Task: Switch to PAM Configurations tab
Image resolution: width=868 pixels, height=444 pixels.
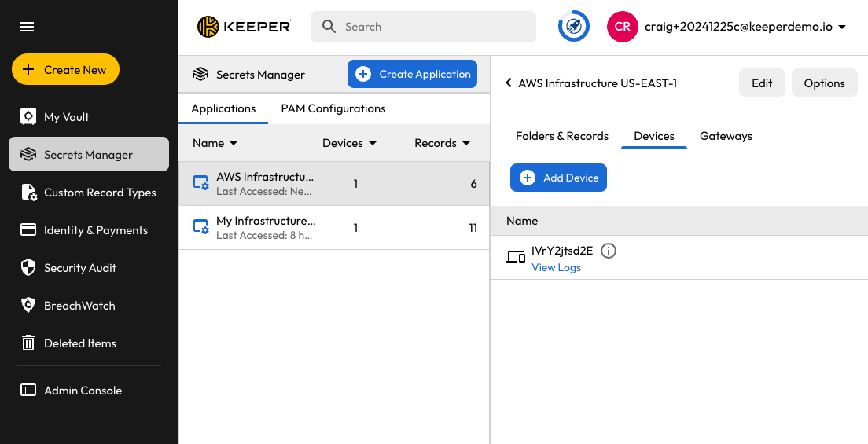Action: point(333,108)
